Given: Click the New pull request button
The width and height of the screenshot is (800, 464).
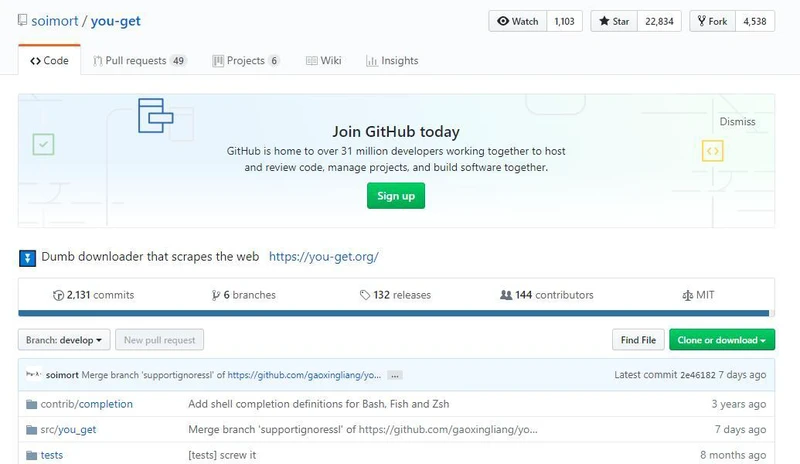Looking at the screenshot, I should pyautogui.click(x=160, y=340).
